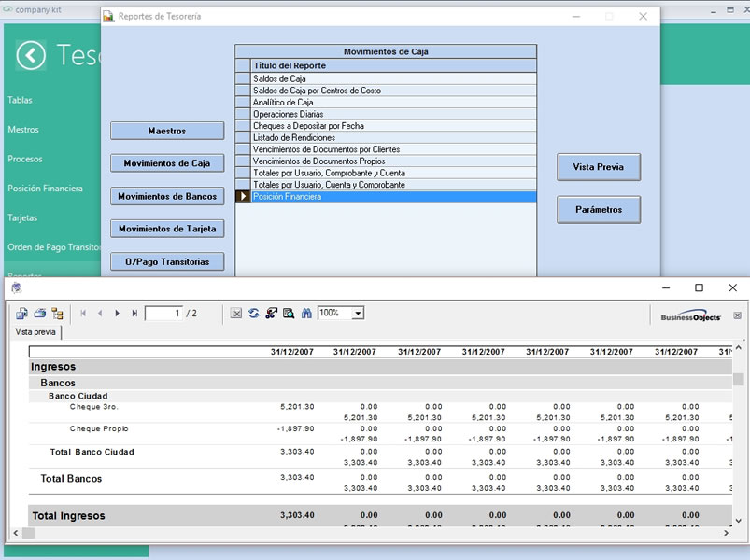Go to the next report page
Viewport: 750px width, 560px height.
[117, 314]
